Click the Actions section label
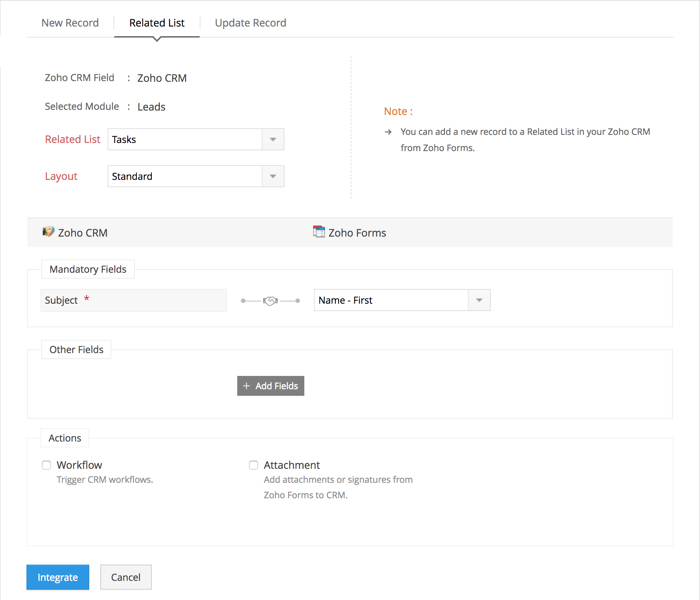The height and width of the screenshot is (600, 700). point(65,438)
